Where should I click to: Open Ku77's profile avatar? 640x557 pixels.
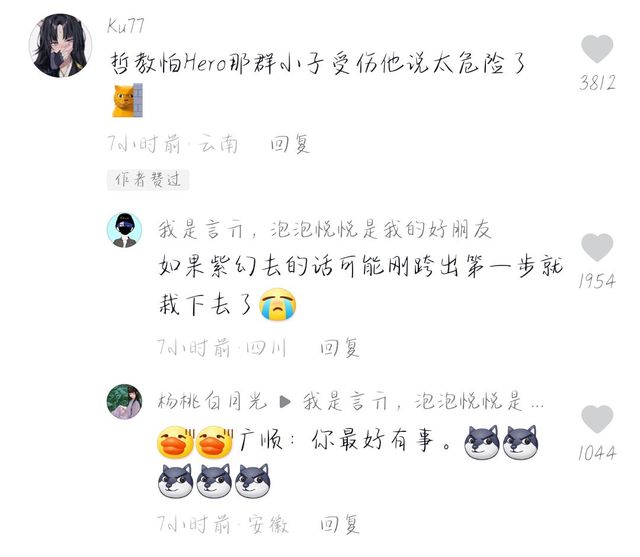tap(60, 45)
